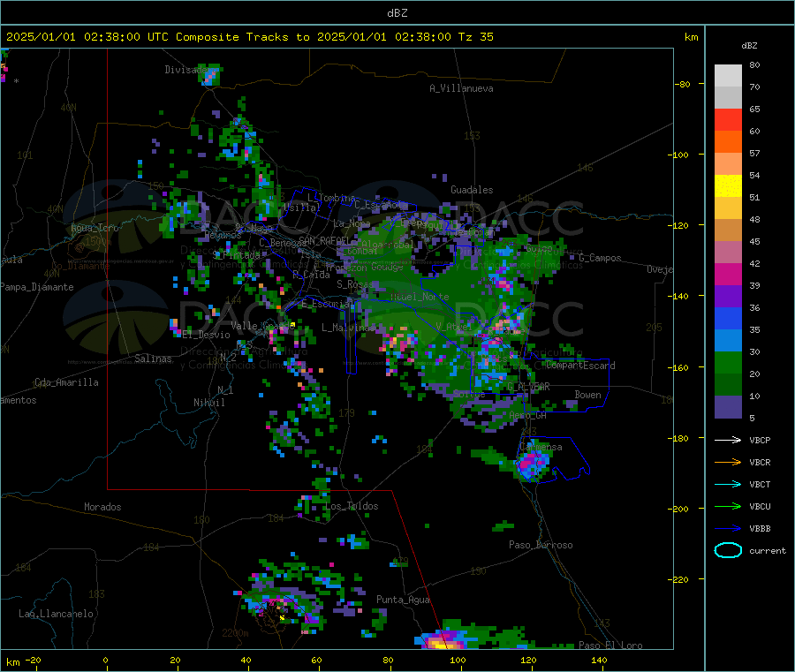This screenshot has height=672, width=795.
Task: Click the 'current' legend label
Action: tap(767, 551)
